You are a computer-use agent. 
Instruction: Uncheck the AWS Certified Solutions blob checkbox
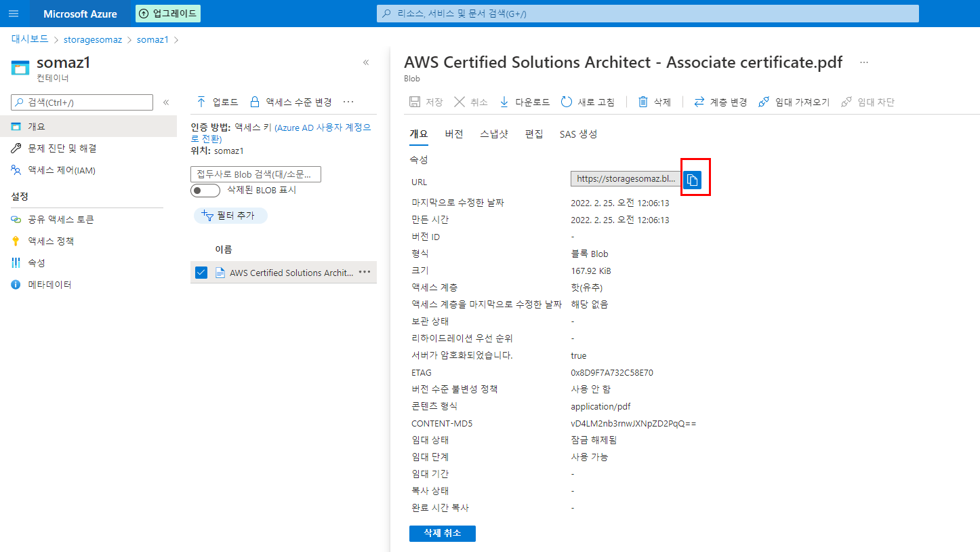[201, 273]
